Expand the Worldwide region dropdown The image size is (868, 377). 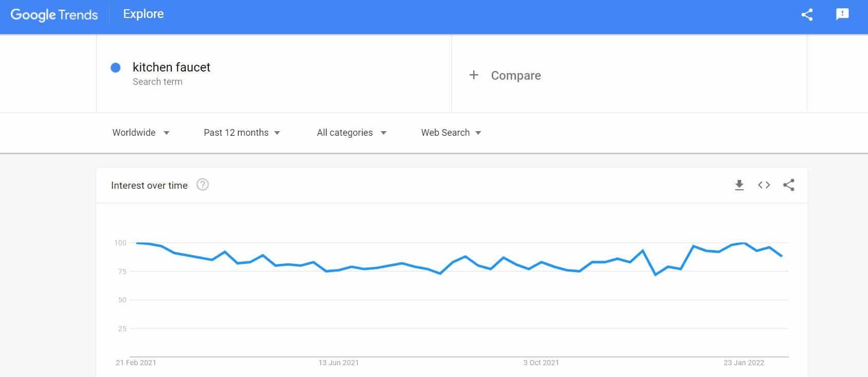(141, 133)
